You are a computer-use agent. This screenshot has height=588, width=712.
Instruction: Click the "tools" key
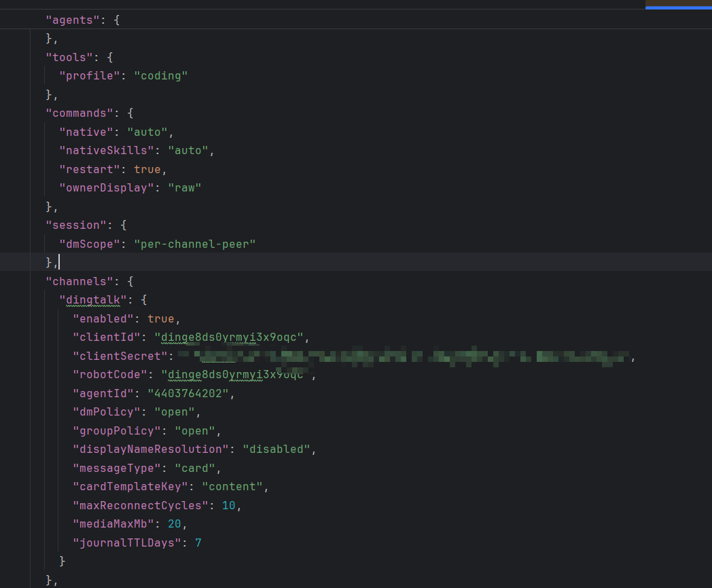coord(69,57)
